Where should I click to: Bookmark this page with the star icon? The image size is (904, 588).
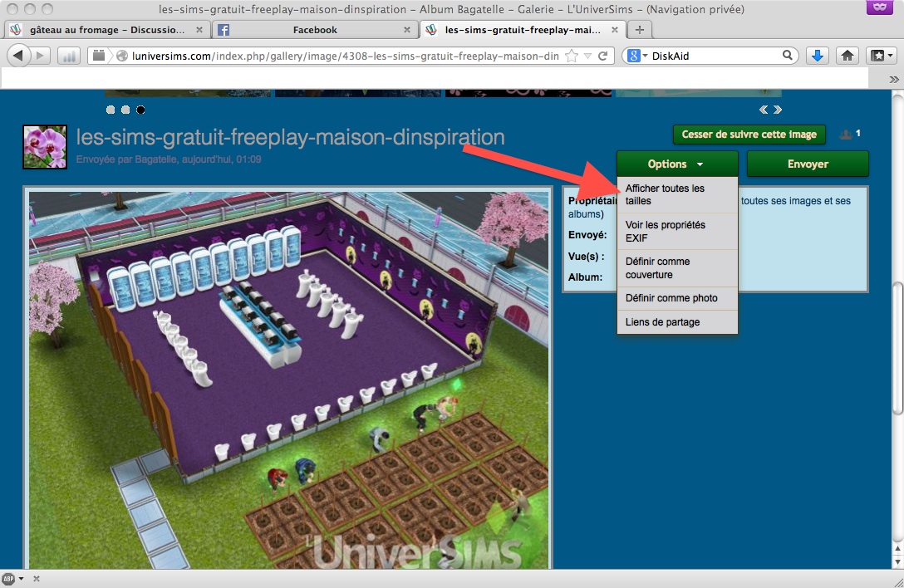tap(572, 56)
